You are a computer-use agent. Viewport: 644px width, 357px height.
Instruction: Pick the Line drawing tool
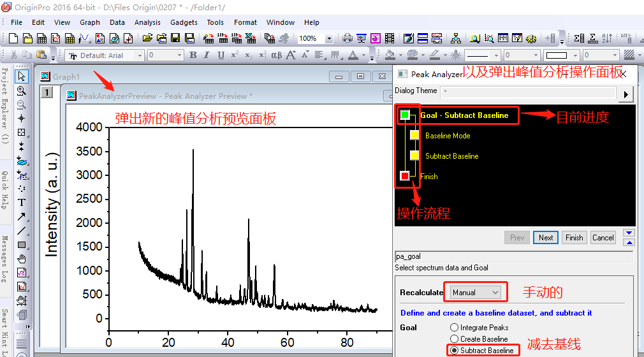[x=21, y=231]
